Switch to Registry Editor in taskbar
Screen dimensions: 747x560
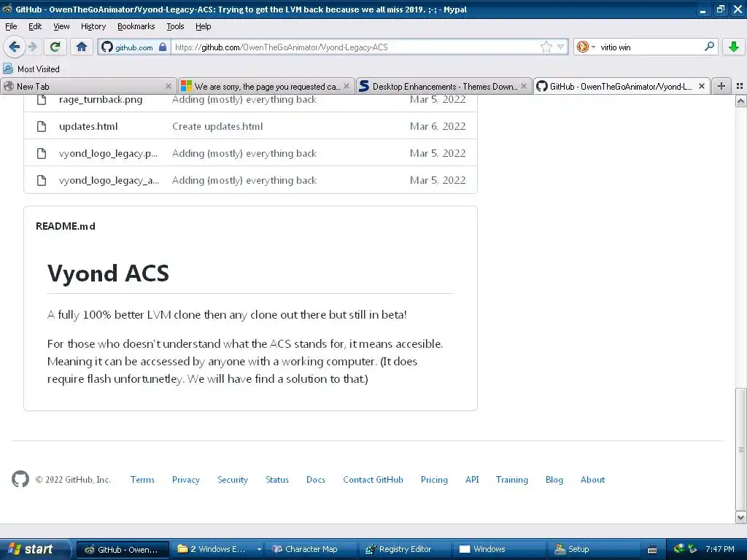pos(405,549)
